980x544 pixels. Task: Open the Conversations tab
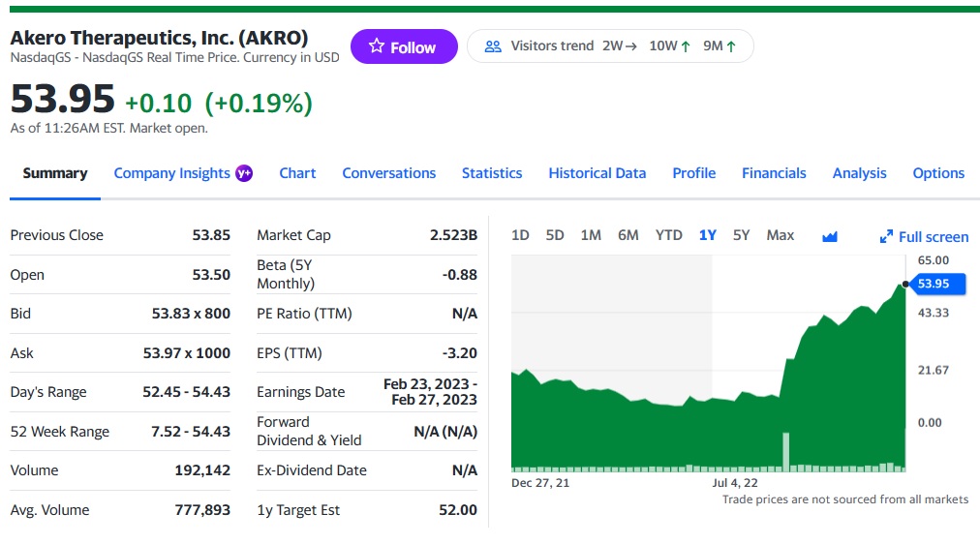click(388, 173)
